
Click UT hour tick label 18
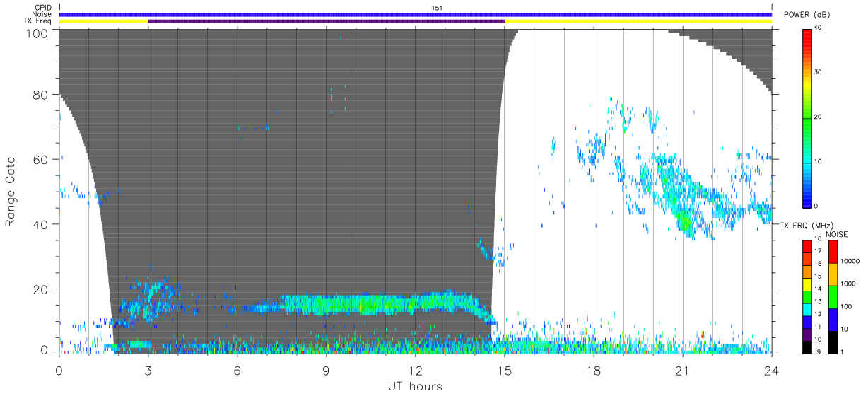(x=594, y=370)
